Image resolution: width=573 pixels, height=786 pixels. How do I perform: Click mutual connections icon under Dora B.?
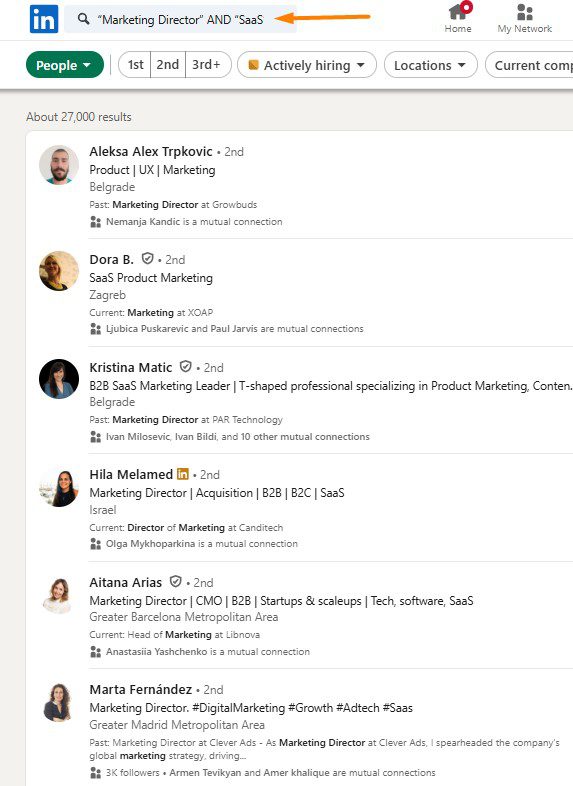95,329
